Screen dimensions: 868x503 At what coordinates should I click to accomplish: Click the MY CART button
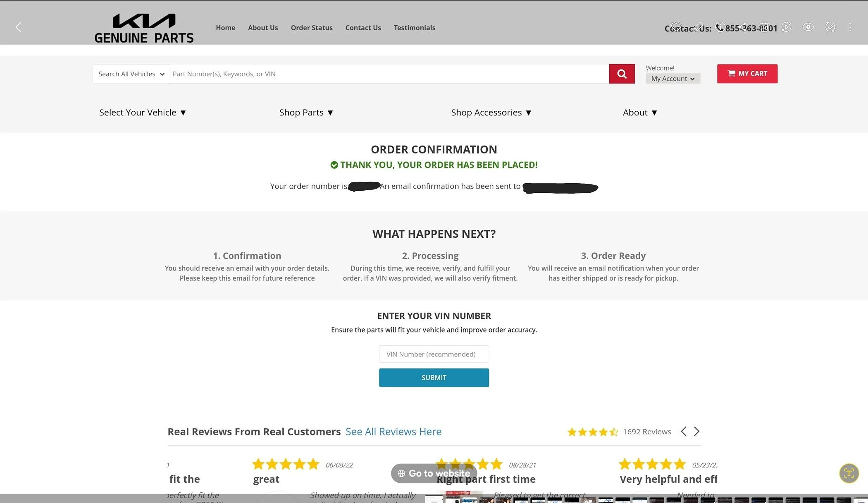[747, 74]
